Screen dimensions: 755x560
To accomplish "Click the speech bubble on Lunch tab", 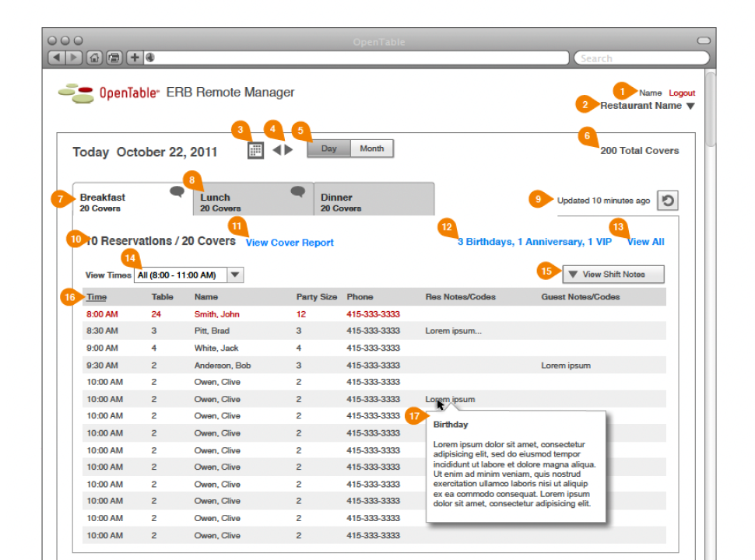I will (298, 193).
